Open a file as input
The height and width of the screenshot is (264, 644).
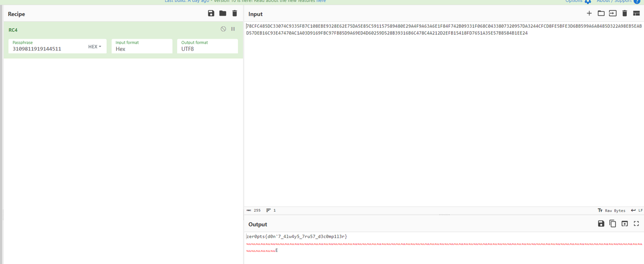click(x=612, y=14)
